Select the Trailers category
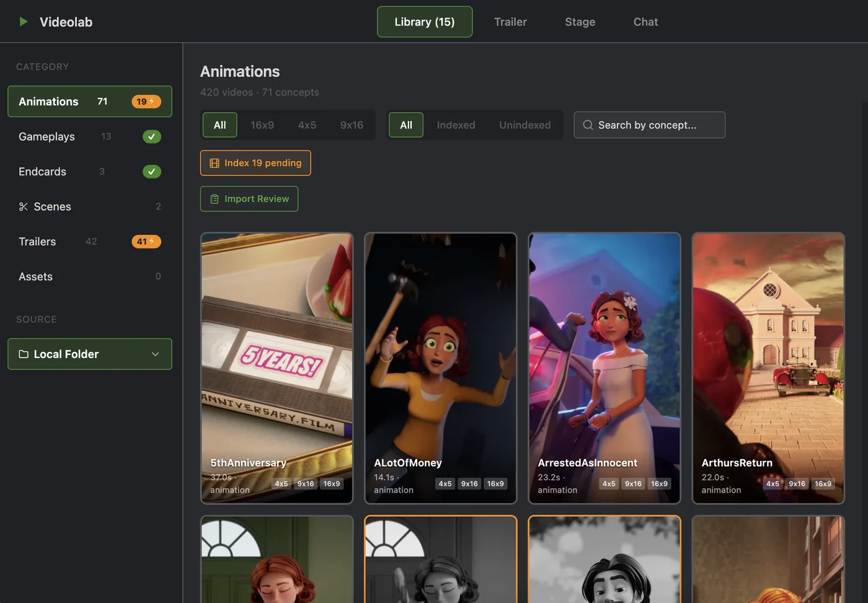Image resolution: width=868 pixels, height=603 pixels. (x=90, y=242)
